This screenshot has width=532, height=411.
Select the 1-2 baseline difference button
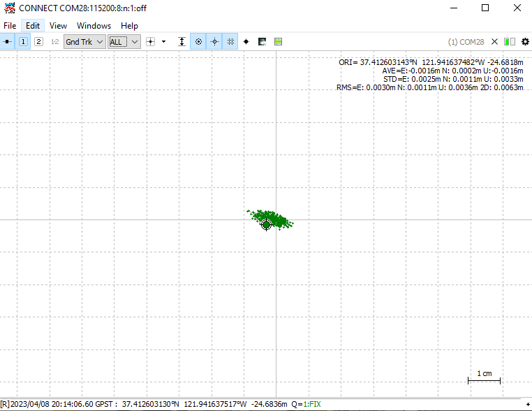54,42
